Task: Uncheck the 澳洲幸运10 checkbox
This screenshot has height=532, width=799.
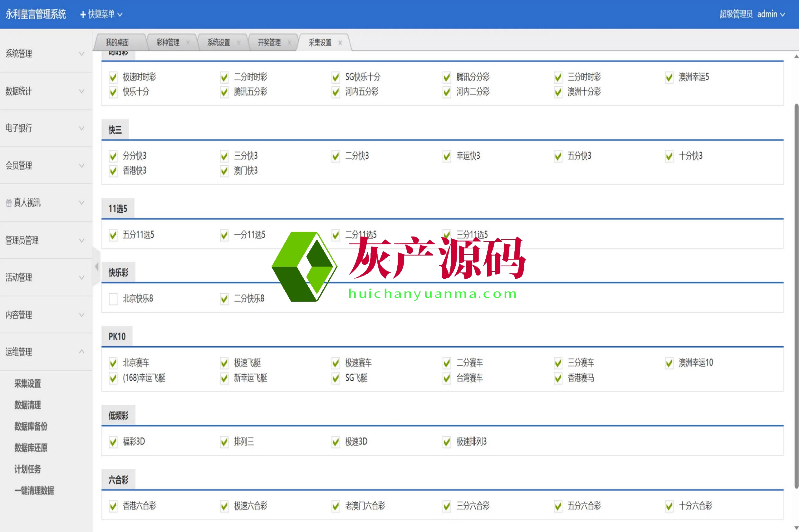Action: click(669, 363)
